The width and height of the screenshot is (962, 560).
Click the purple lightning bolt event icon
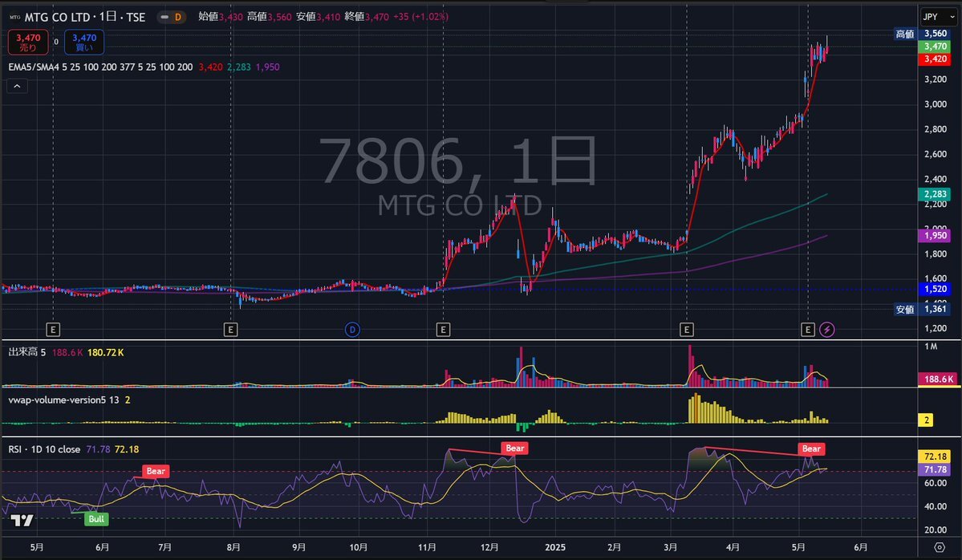click(827, 330)
